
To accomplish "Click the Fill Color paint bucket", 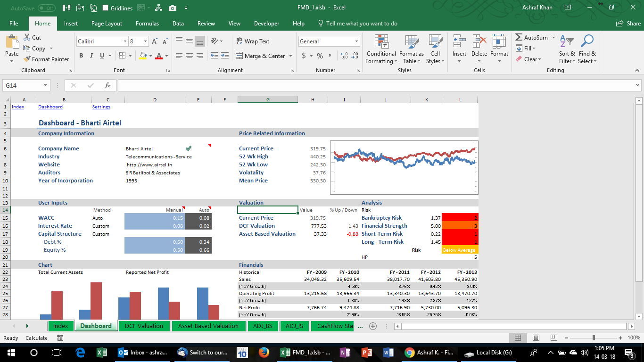I will coord(143,56).
